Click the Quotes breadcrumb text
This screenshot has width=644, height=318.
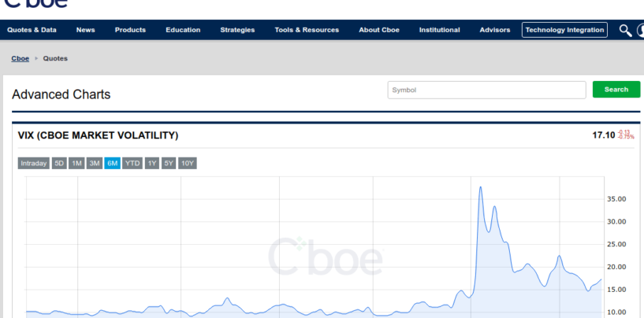[x=55, y=58]
